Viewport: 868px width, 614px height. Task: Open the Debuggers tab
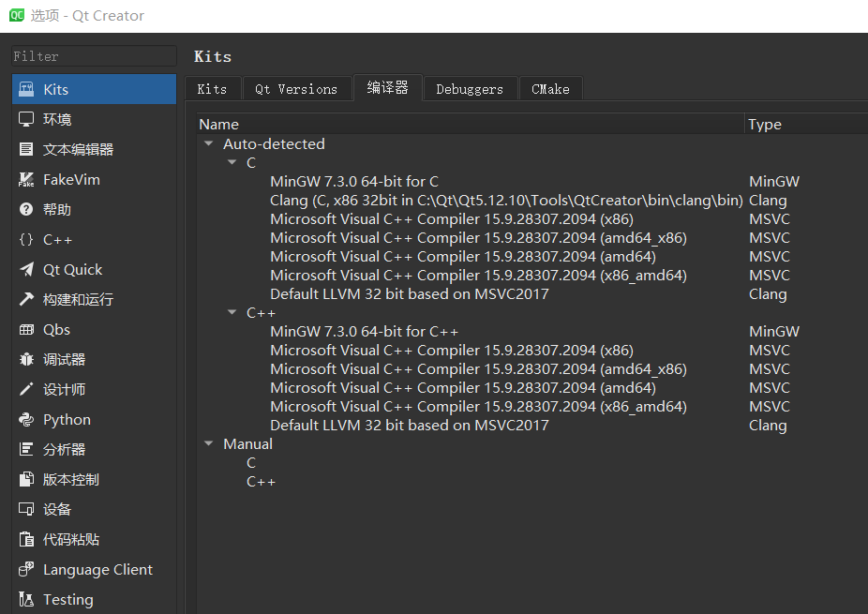[x=470, y=89]
